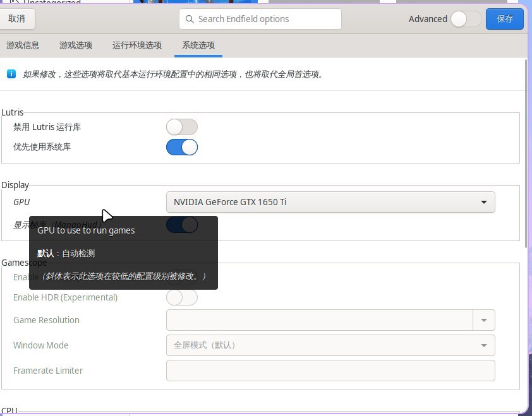Click the 取消 button
Viewport: 532px width, 416px height.
[x=17, y=19]
